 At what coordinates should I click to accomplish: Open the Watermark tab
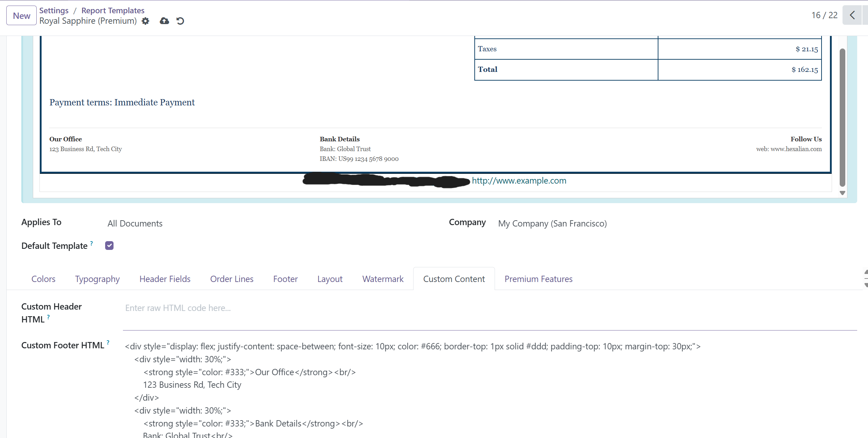383,279
